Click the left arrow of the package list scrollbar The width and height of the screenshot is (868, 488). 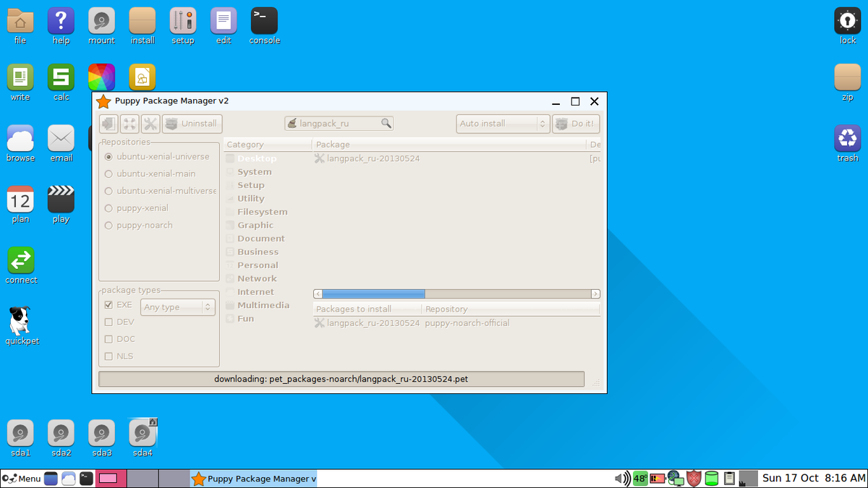pyautogui.click(x=318, y=294)
